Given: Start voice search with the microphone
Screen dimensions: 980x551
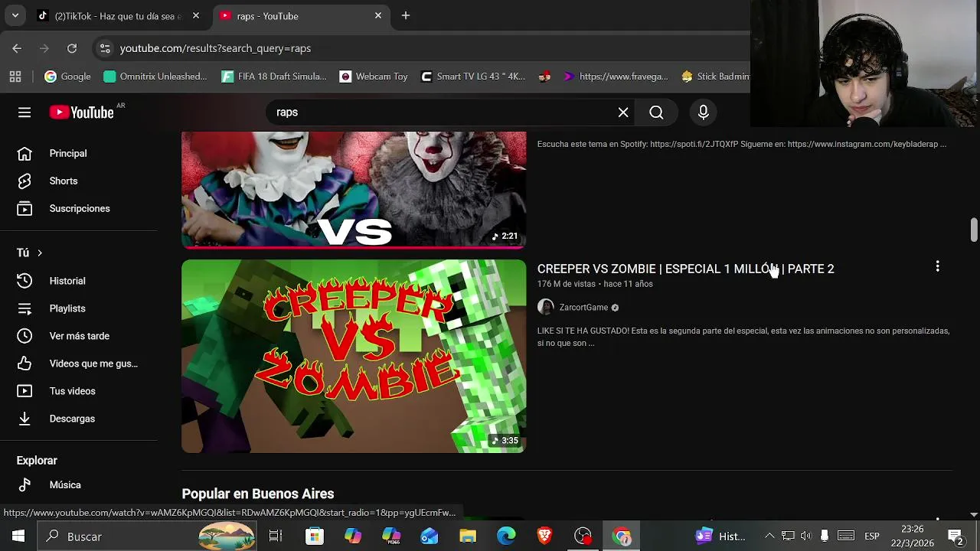Looking at the screenshot, I should pos(703,112).
